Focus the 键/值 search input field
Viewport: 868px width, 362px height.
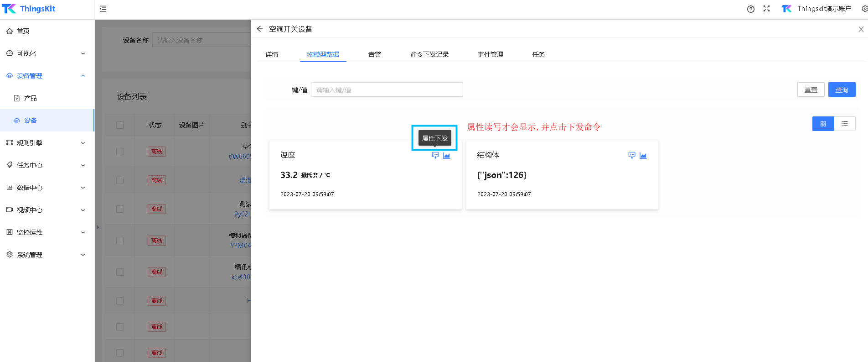(387, 89)
